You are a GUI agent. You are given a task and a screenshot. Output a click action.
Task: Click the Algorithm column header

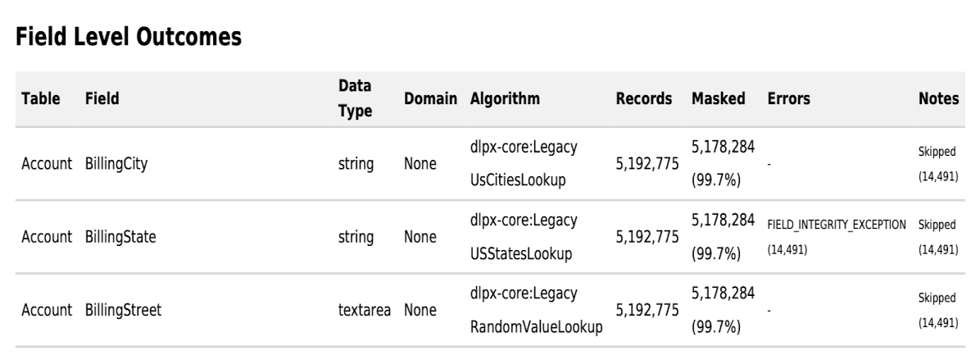505,99
